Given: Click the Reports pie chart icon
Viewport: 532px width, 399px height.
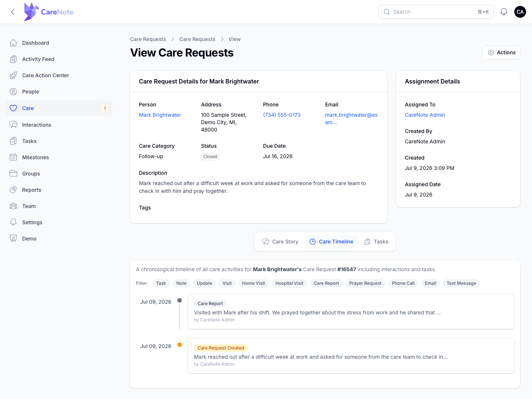Looking at the screenshot, I should pos(13,190).
